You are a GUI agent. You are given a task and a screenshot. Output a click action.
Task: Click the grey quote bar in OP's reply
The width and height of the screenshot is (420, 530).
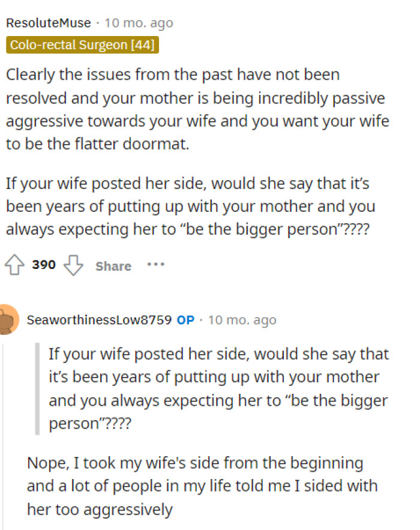click(x=37, y=388)
